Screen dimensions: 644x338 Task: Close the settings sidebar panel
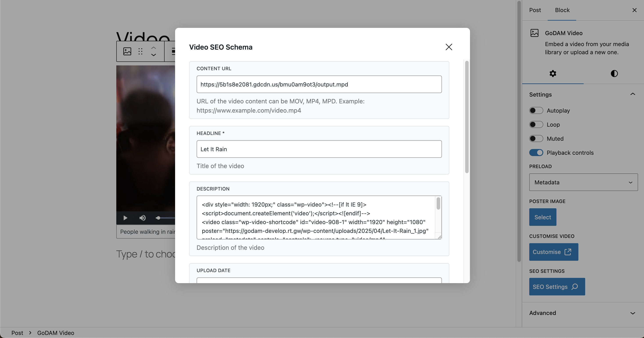tap(634, 10)
